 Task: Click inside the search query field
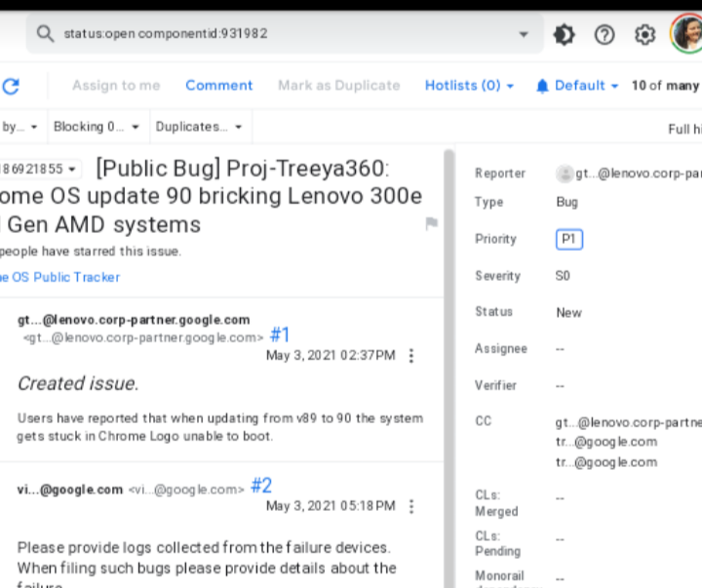pos(283,34)
